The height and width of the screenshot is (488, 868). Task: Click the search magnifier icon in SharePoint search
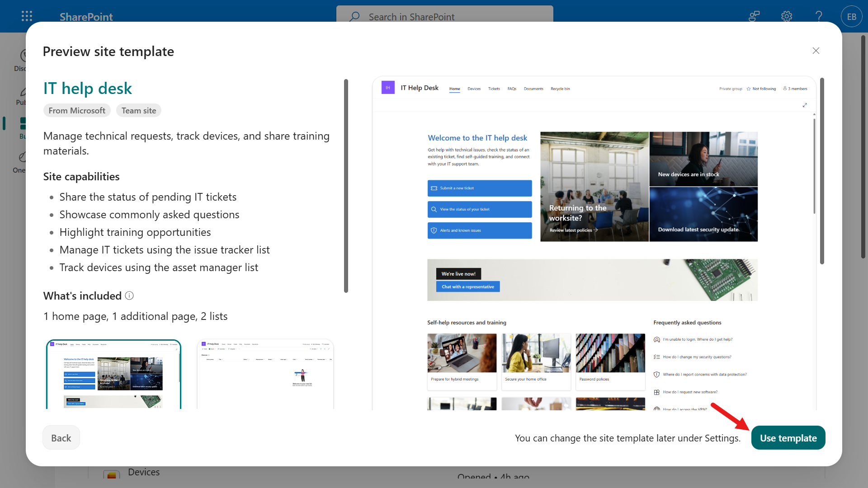pyautogui.click(x=354, y=17)
